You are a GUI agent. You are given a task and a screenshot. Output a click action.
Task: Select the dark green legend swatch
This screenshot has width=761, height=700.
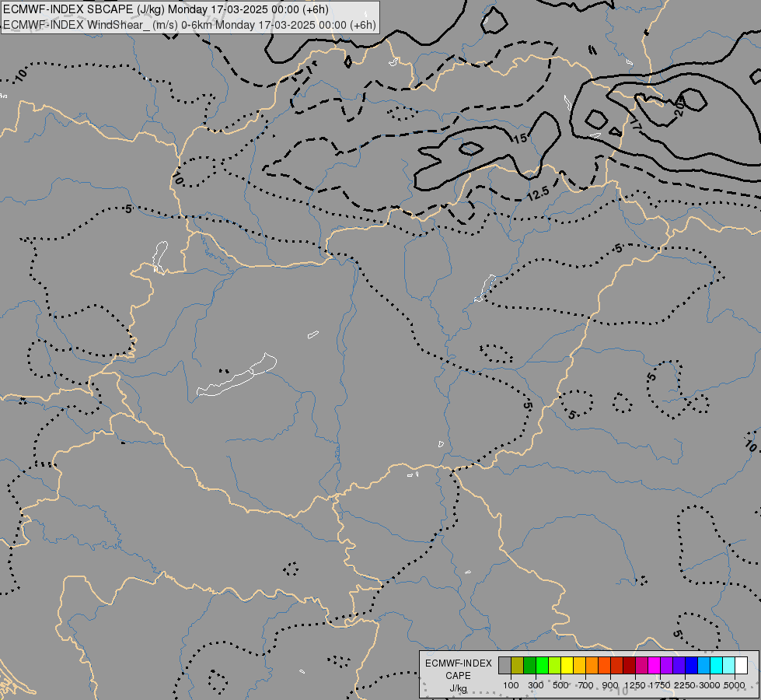click(x=529, y=665)
